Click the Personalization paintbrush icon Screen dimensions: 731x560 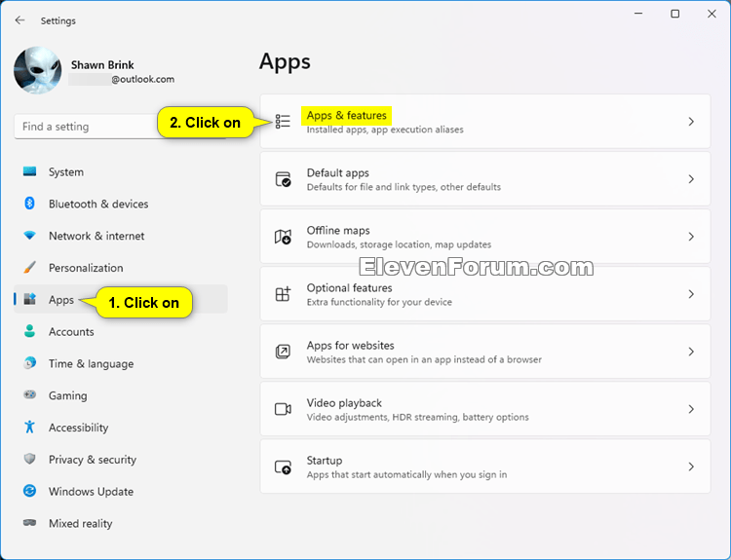29,268
